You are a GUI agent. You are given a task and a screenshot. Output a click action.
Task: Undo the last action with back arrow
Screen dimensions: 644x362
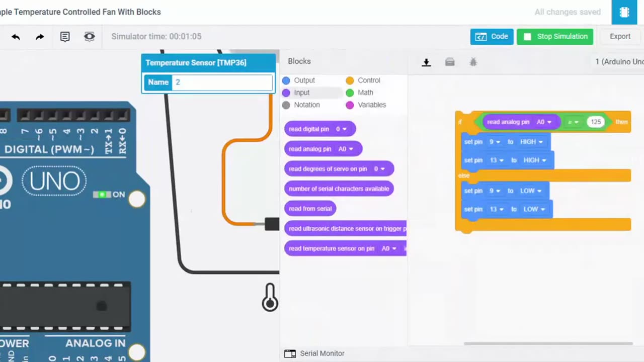pyautogui.click(x=16, y=37)
